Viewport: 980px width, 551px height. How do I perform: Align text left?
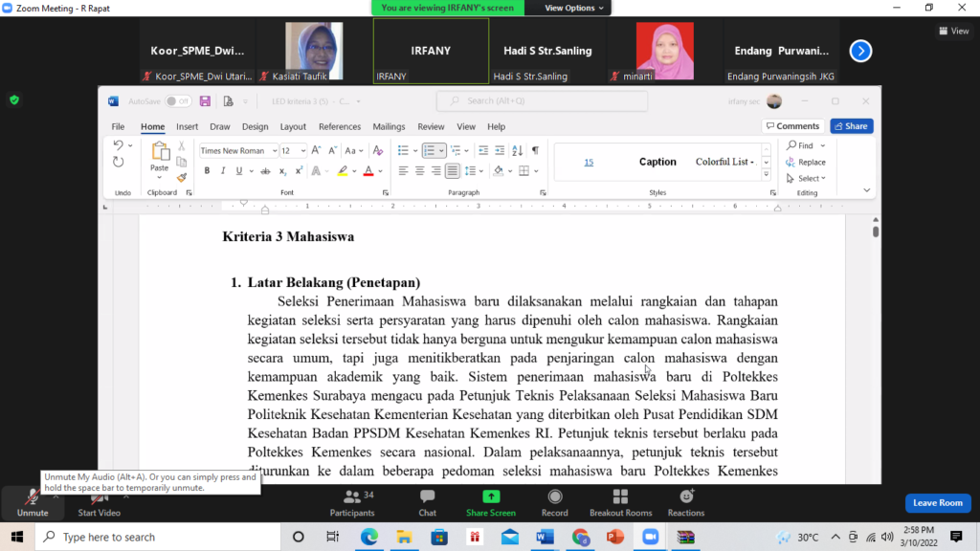click(403, 170)
